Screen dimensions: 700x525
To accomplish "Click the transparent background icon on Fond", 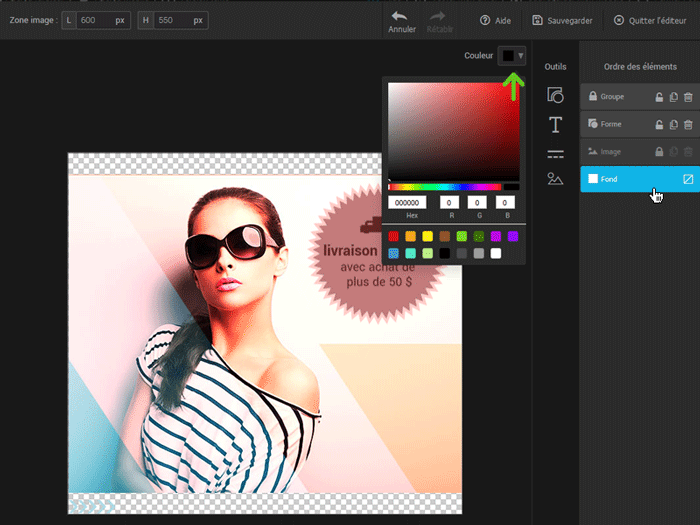I will (688, 179).
